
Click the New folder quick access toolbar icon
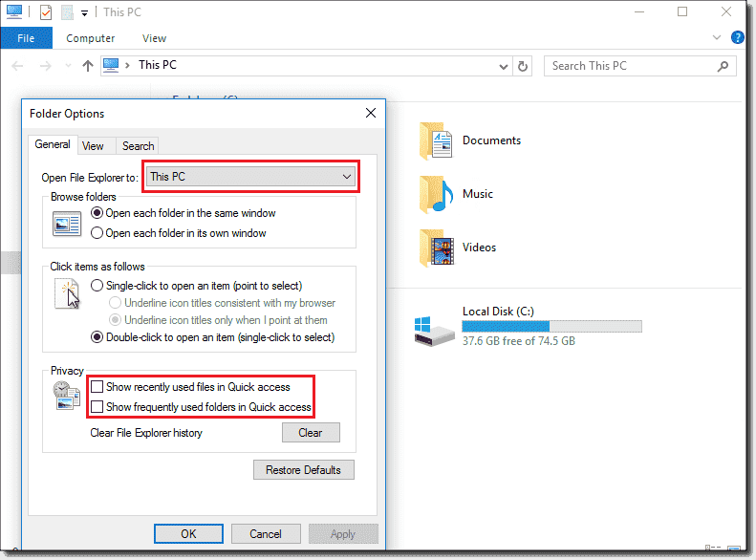(x=67, y=12)
